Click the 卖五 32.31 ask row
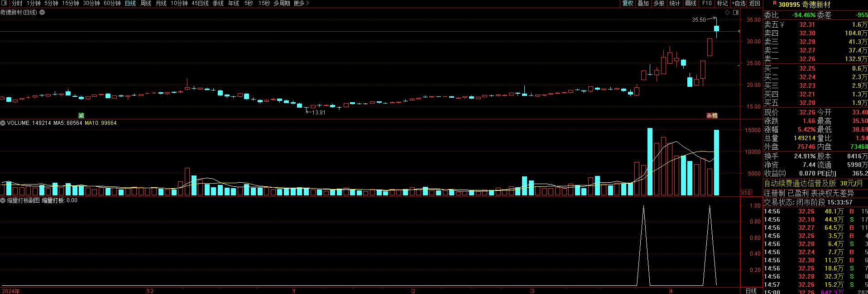The image size is (868, 294). point(816,24)
